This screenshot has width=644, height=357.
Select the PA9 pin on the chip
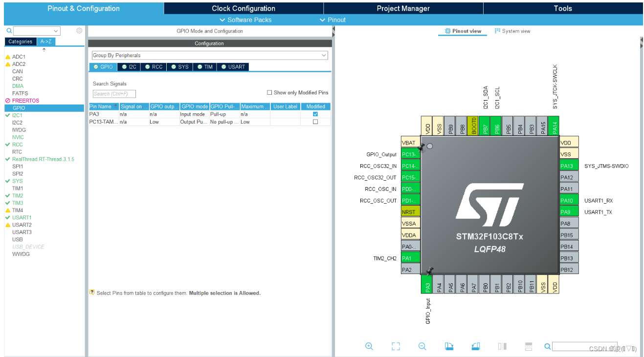point(569,212)
